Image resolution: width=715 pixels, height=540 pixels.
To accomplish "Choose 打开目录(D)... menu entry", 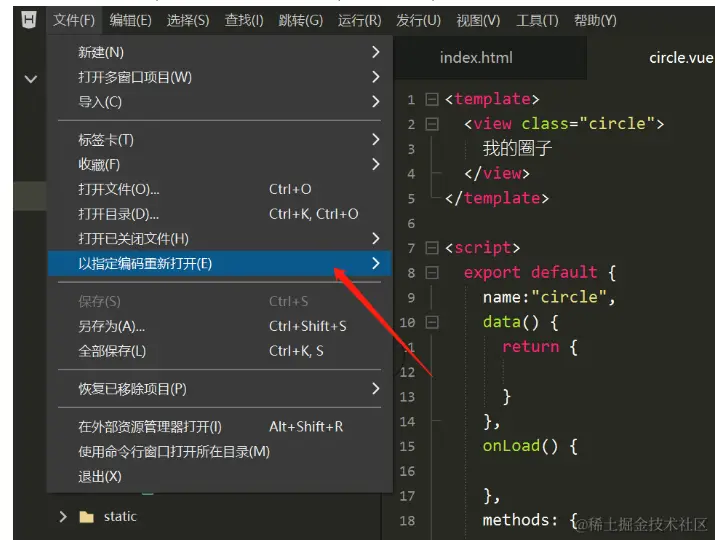I will [x=220, y=213].
